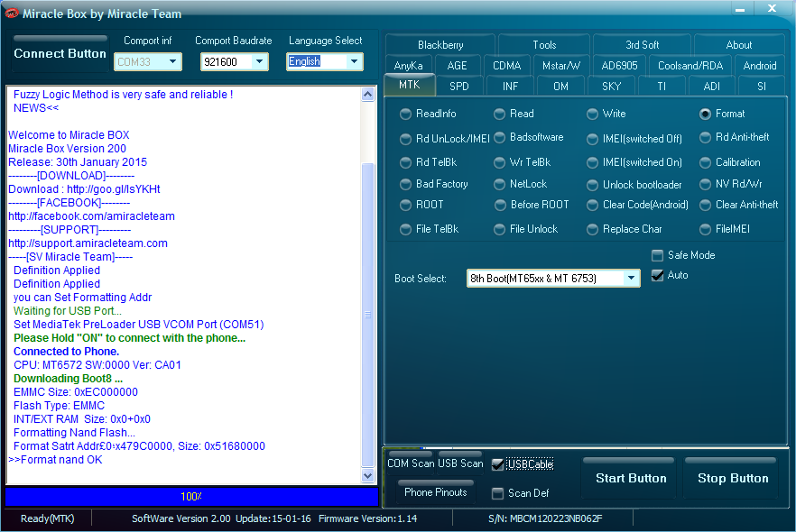796x532 pixels.
Task: Click the log vertical scrollbar thumb
Action: (368, 315)
